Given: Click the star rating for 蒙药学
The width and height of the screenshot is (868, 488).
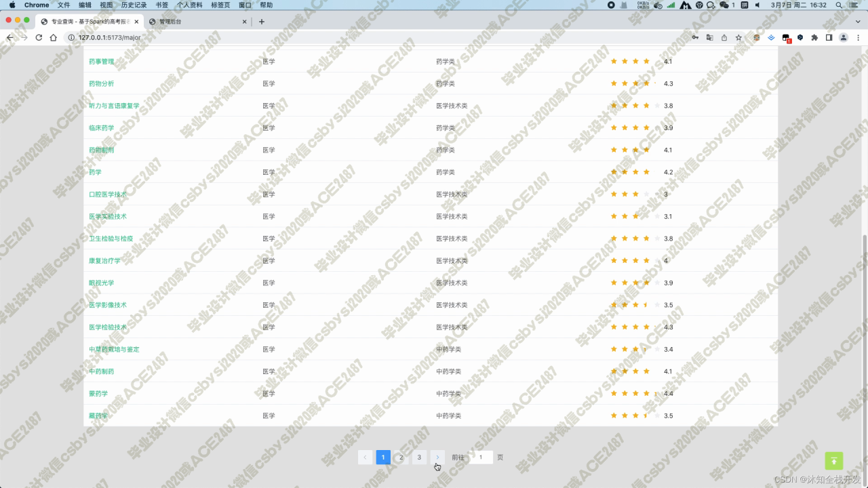Looking at the screenshot, I should 635,394.
